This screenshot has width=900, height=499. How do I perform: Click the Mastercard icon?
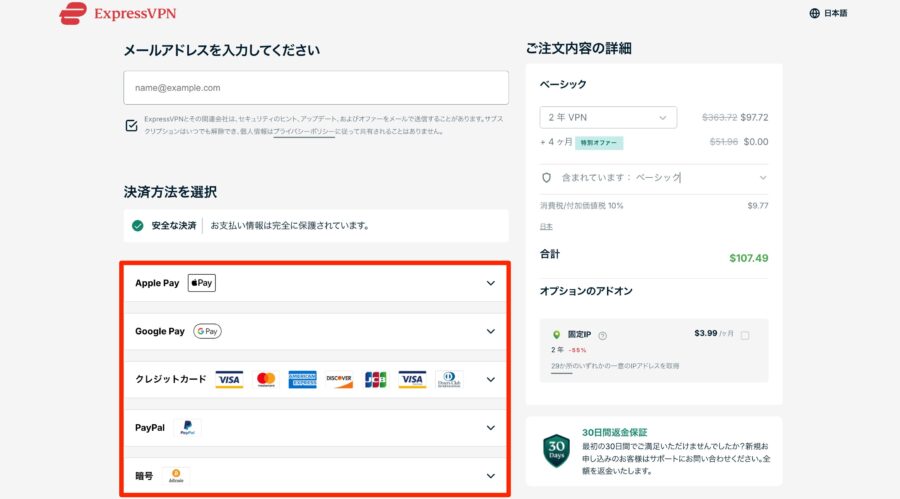pyautogui.click(x=266, y=380)
